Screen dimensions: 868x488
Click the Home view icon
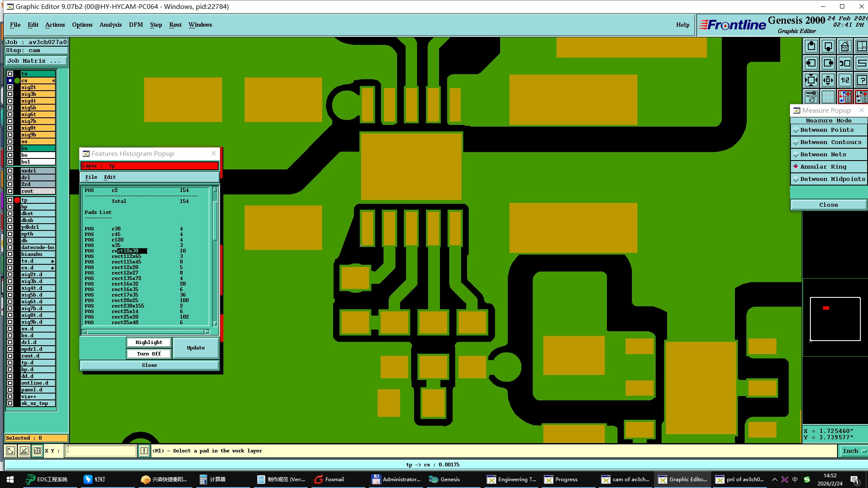tap(845, 46)
